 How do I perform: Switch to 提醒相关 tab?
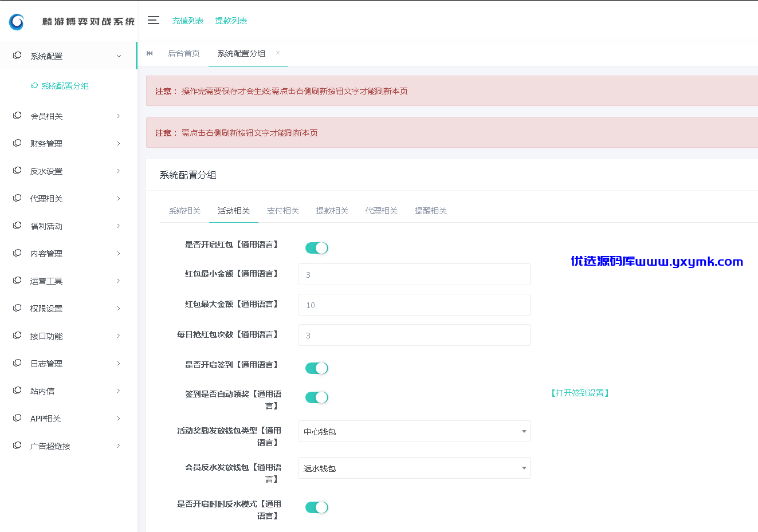click(x=431, y=211)
